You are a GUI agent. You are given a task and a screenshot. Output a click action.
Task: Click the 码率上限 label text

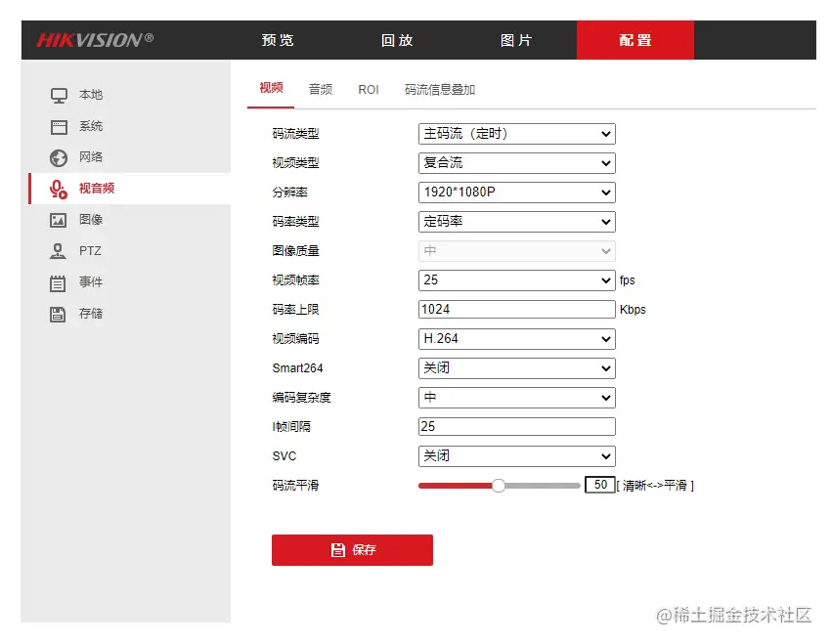[295, 310]
